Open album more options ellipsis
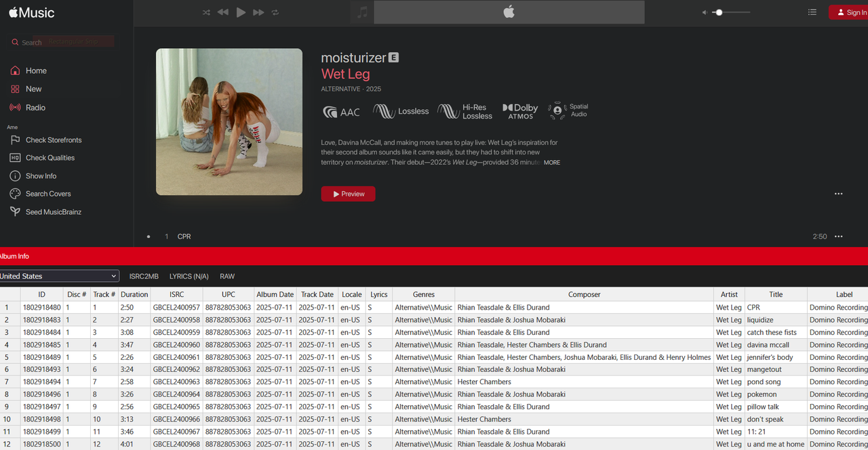This screenshot has height=450, width=868. tap(839, 194)
